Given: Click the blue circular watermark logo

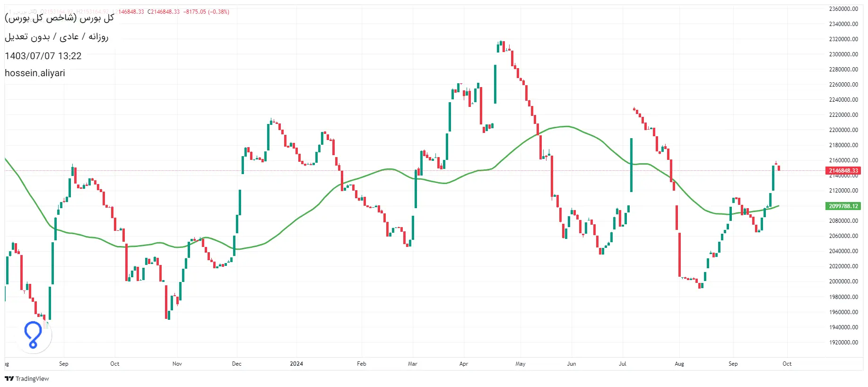Looking at the screenshot, I should (33, 335).
